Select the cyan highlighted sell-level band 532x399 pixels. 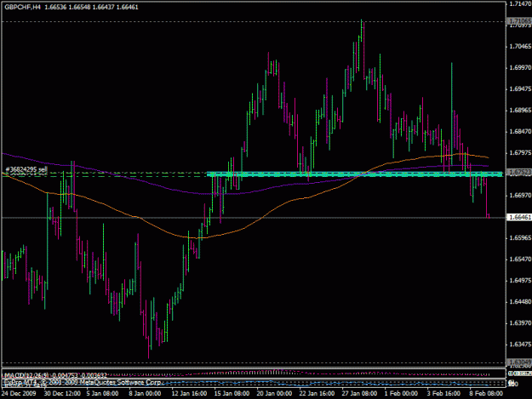coord(355,174)
